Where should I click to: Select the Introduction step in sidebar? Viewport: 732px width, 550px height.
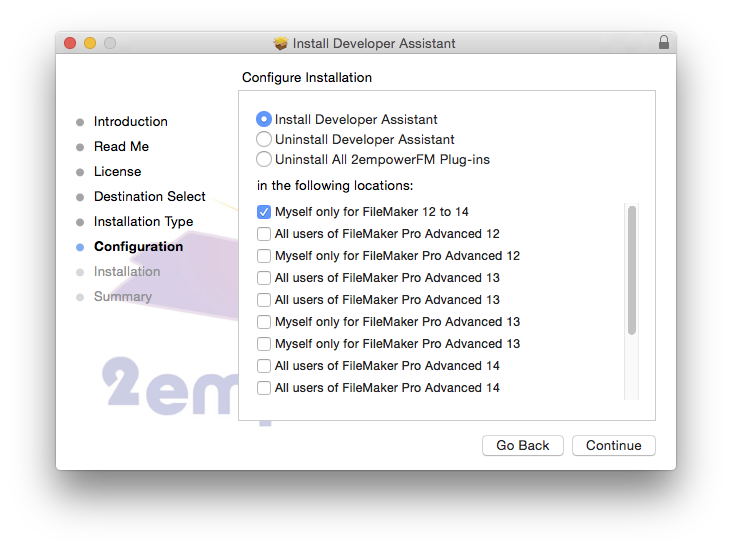point(130,121)
